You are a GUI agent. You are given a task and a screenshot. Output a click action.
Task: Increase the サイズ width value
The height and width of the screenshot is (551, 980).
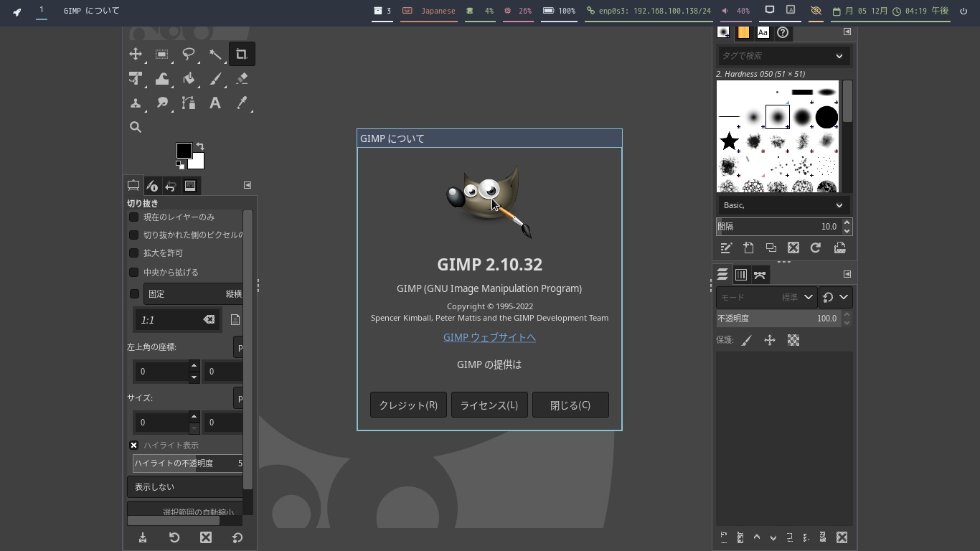pos(194,416)
